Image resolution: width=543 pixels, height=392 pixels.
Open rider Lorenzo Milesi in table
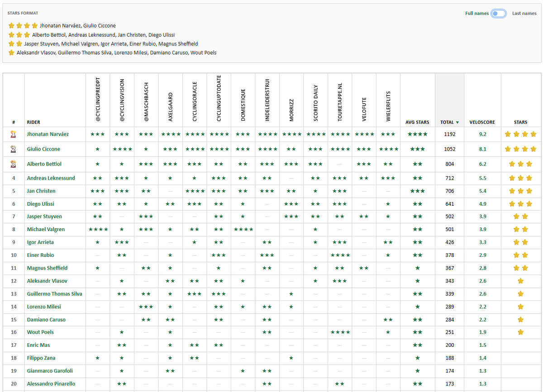(x=44, y=307)
